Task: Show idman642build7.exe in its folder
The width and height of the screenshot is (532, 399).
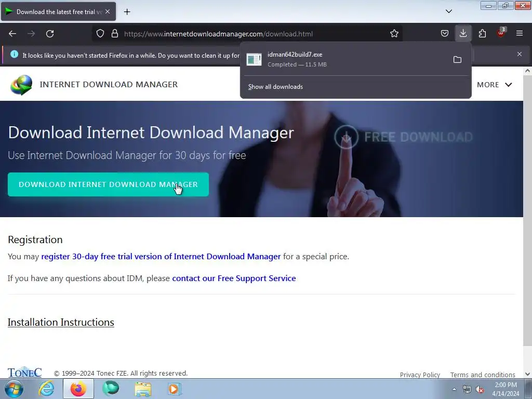Action: click(457, 60)
